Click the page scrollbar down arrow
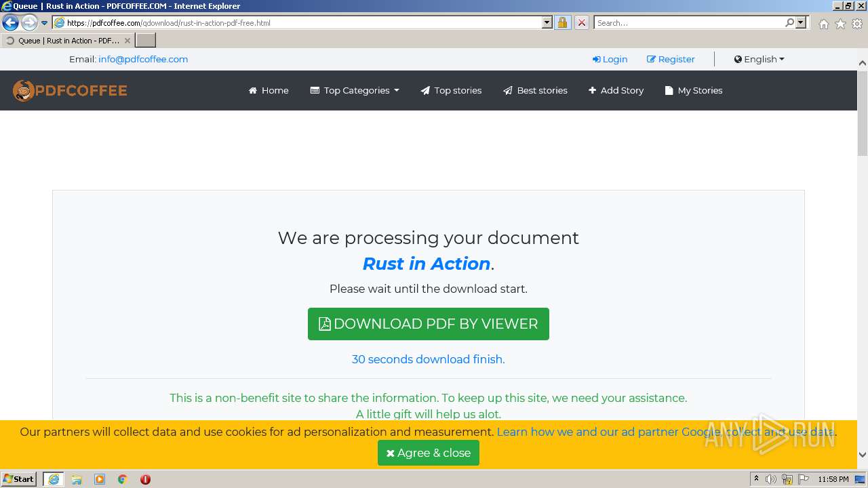Image resolution: width=868 pixels, height=488 pixels. coord(863,455)
